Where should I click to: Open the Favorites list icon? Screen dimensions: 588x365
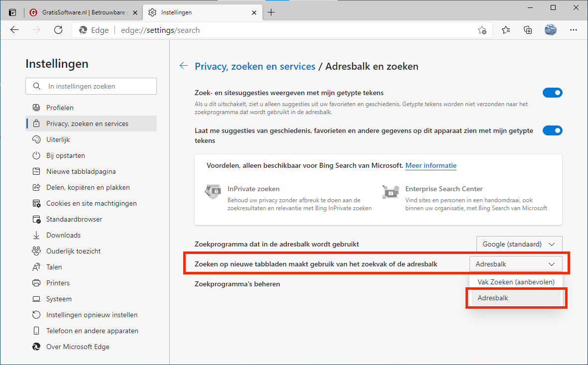tap(506, 30)
